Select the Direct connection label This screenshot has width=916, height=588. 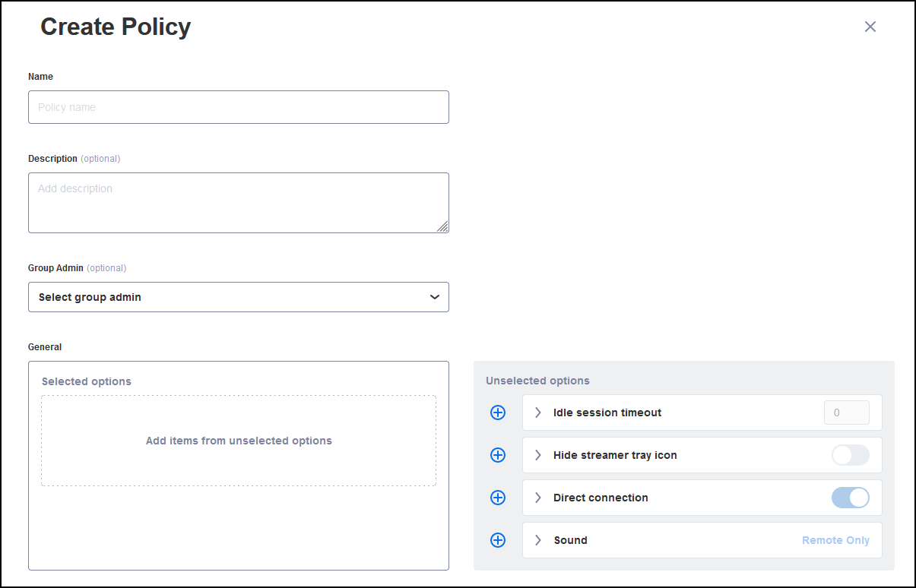601,498
